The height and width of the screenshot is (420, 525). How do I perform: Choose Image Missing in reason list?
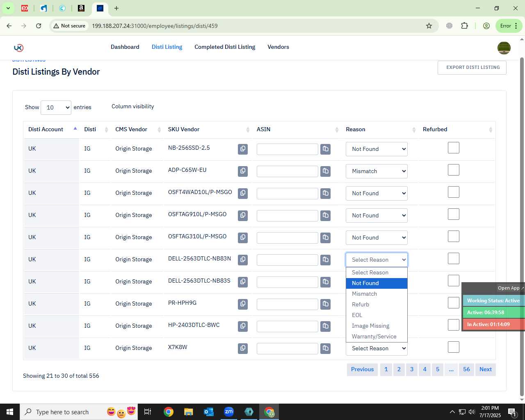377,326
